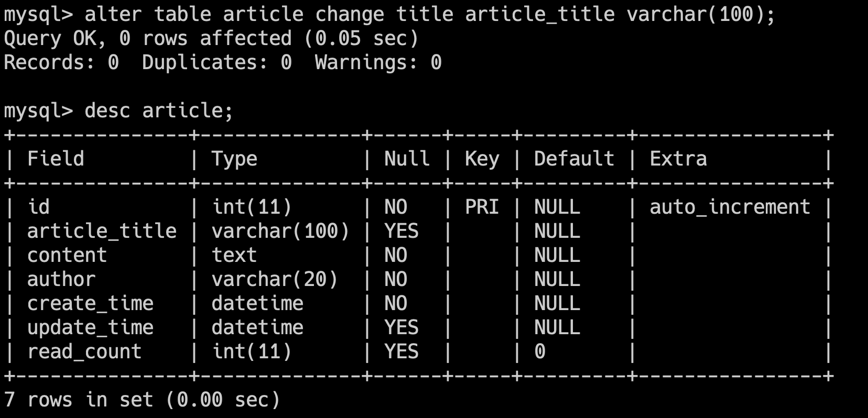This screenshot has width=868, height=418.
Task: Click the alter table command line
Action: click(x=389, y=14)
